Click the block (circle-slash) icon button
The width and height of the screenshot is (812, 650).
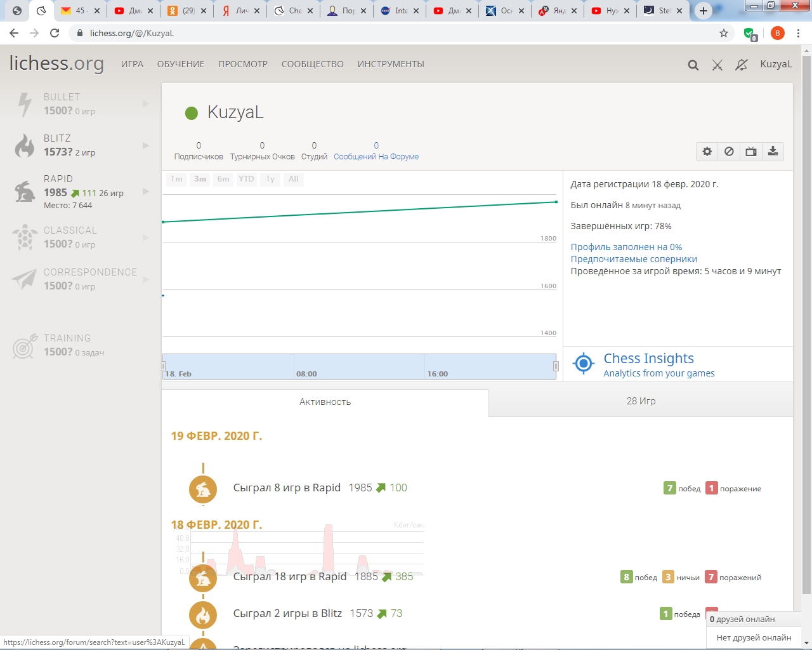(x=729, y=151)
